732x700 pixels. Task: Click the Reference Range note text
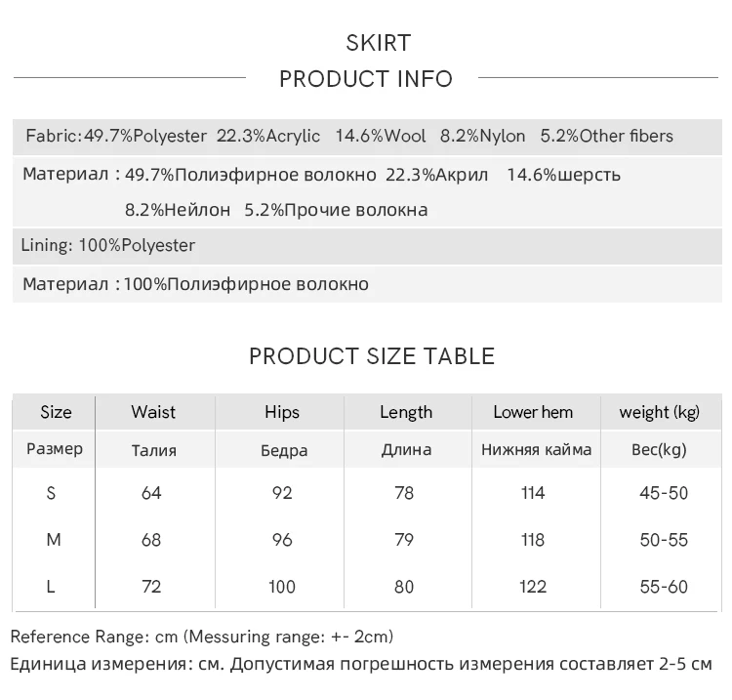point(202,637)
